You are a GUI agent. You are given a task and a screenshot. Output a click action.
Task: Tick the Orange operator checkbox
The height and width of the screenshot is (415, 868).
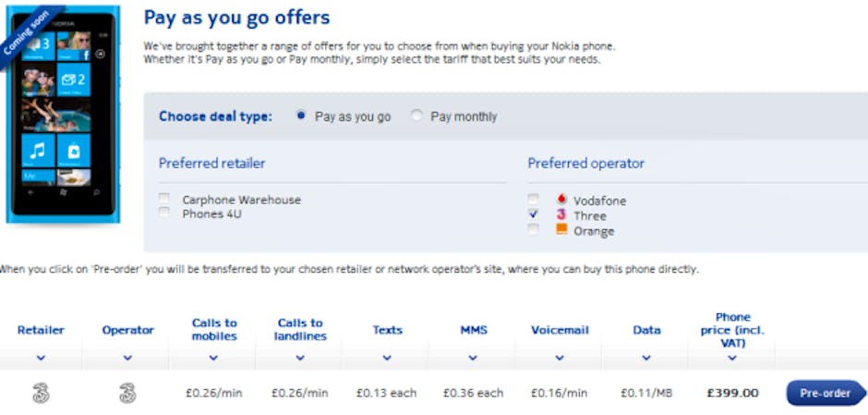click(533, 229)
